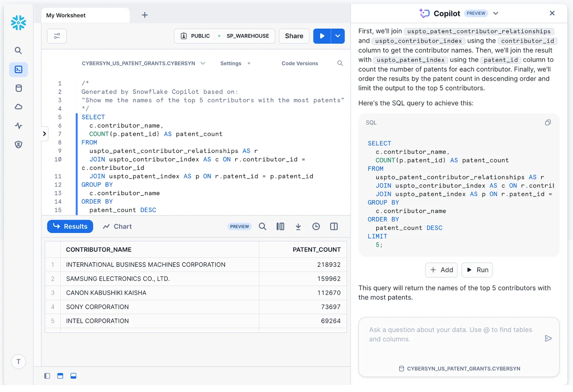Viewport: 573px width, 392px height.
Task: Click the SELECT keyword on editor line 5
Action: pyautogui.click(x=93, y=117)
